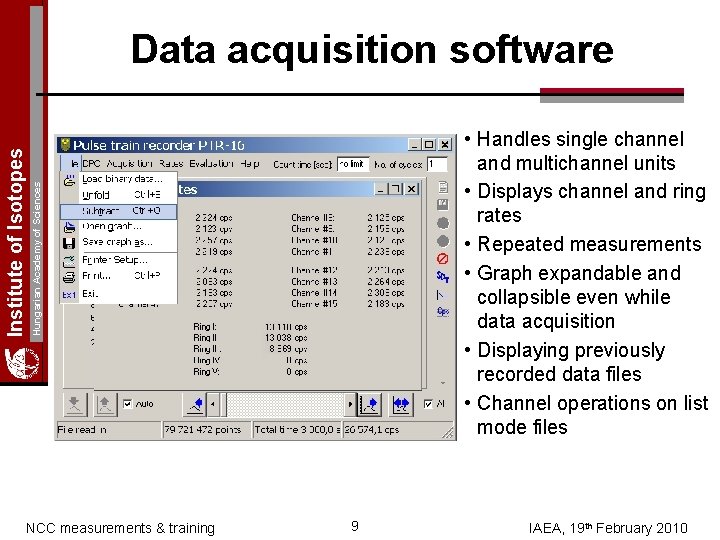The height and width of the screenshot is (540, 720).
Task: Click the double blue arrows full-range button
Action: coord(401,405)
